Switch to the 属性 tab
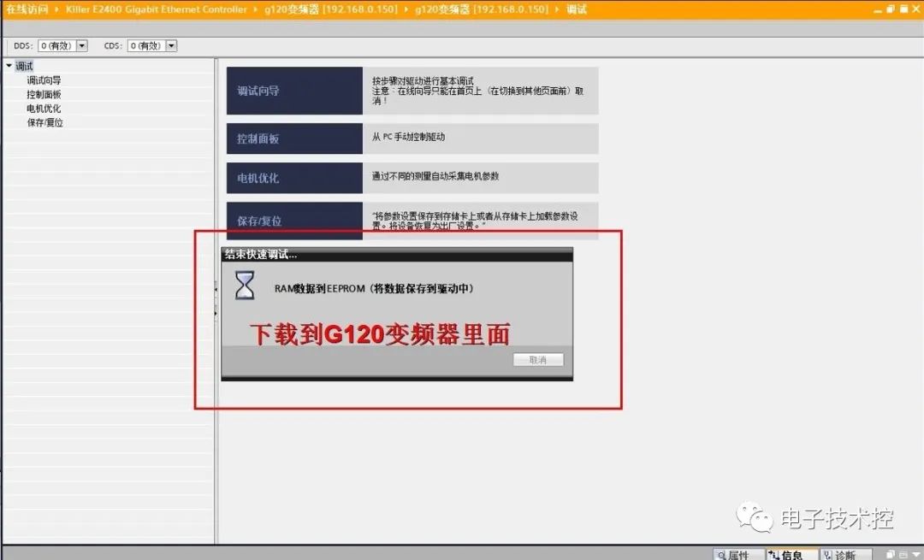The width and height of the screenshot is (924, 560). coord(738,555)
